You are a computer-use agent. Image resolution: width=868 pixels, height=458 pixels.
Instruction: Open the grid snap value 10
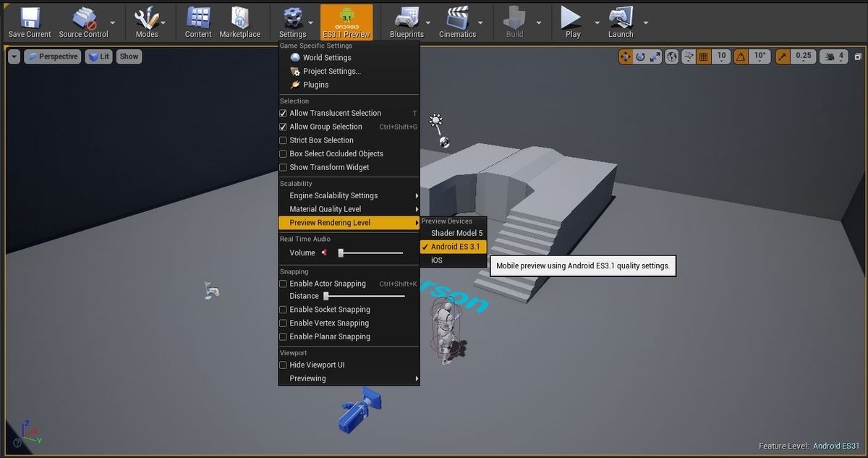(721, 56)
